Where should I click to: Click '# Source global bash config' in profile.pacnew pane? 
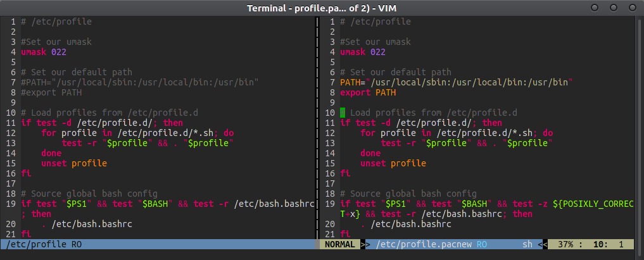point(408,194)
